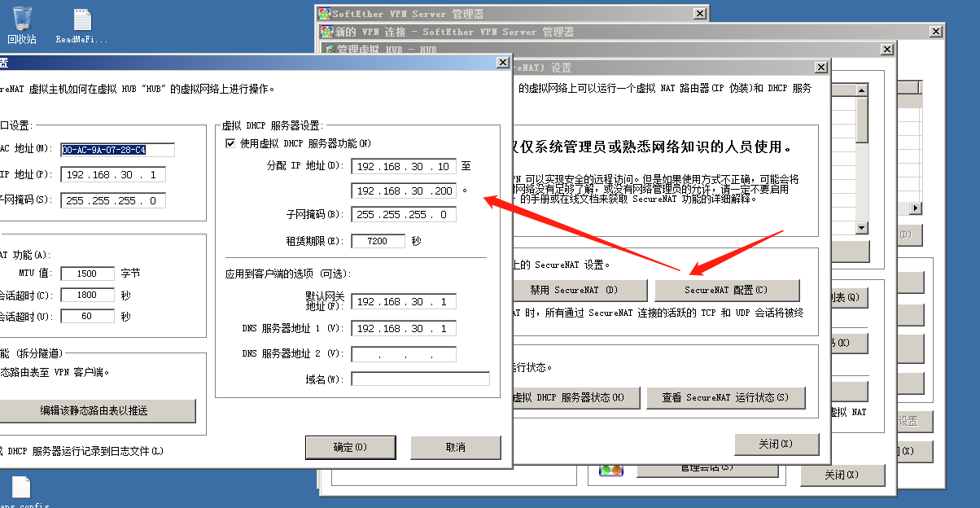Click 查看 SecureNAT 运行状态(S) button

pyautogui.click(x=726, y=398)
